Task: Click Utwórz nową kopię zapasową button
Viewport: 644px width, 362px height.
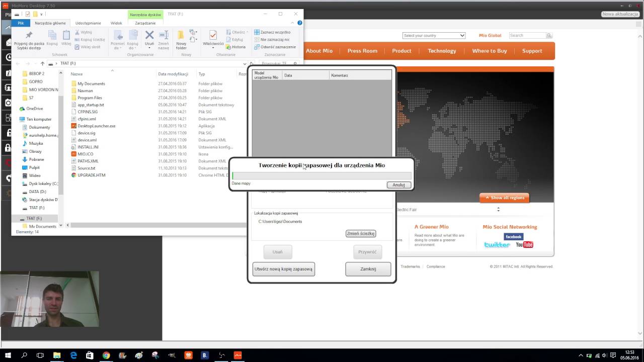Action: pyautogui.click(x=284, y=269)
